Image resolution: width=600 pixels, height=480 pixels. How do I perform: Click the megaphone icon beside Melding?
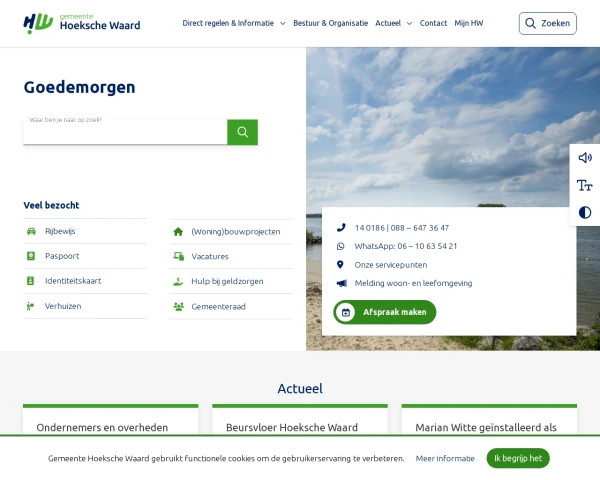click(x=341, y=283)
